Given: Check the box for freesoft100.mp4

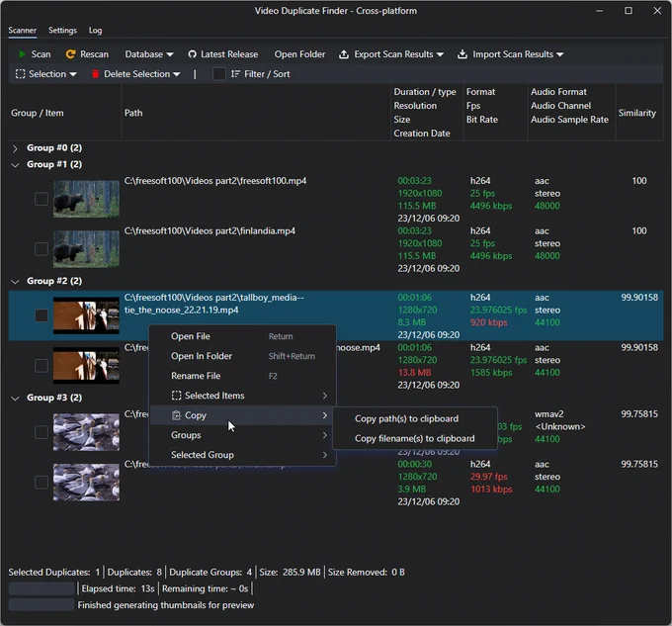Looking at the screenshot, I should 42,199.
